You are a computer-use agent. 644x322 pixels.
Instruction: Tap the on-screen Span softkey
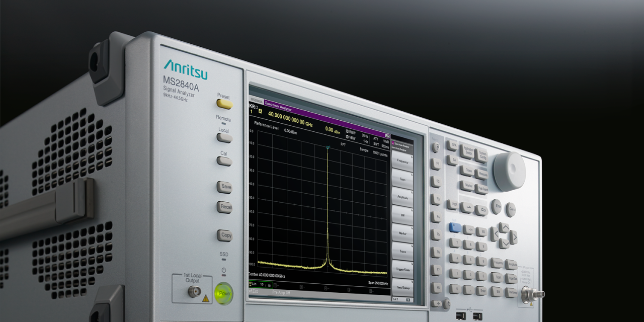tap(403, 180)
